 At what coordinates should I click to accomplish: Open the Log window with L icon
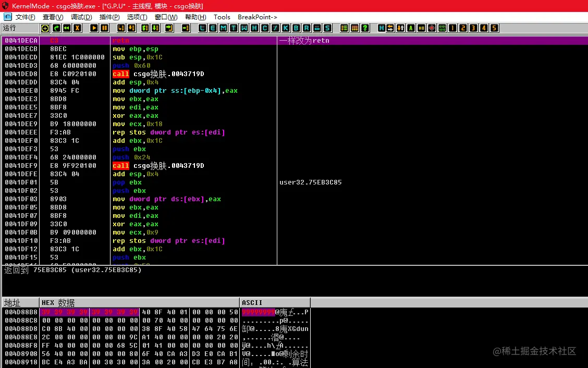[x=202, y=28]
